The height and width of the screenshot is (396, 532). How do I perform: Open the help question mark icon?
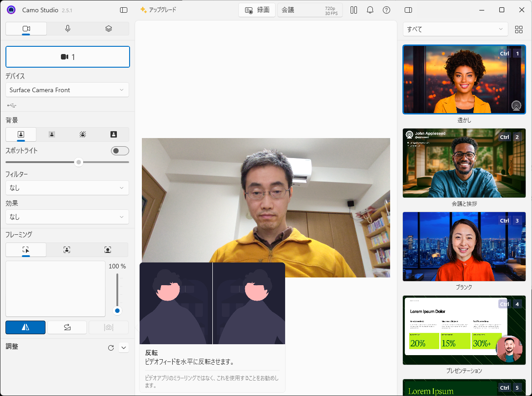[386, 10]
